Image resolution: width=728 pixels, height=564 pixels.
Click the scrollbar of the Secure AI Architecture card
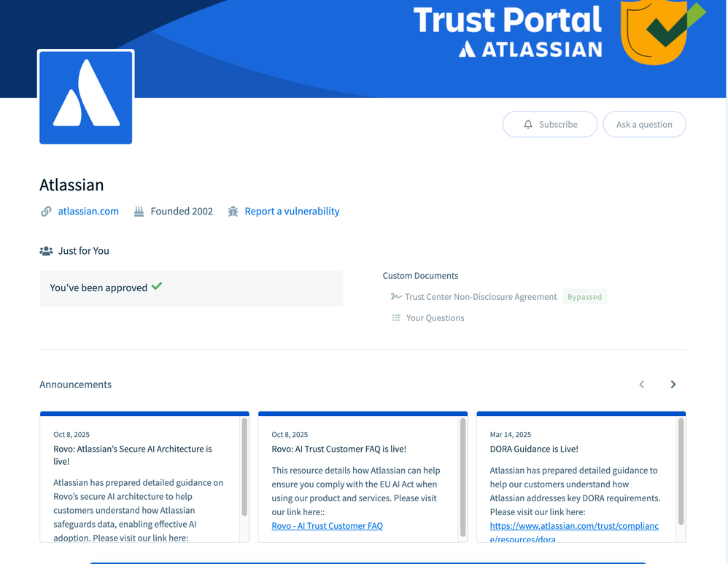(244, 466)
